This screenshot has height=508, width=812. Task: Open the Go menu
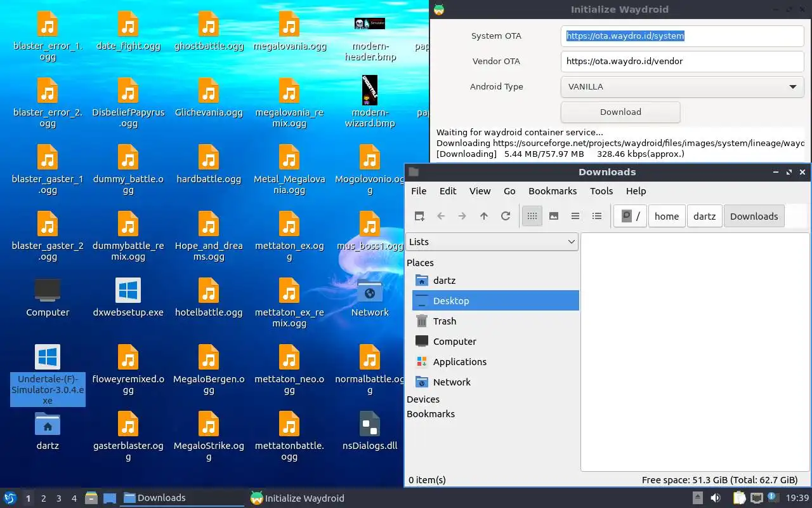tap(509, 190)
